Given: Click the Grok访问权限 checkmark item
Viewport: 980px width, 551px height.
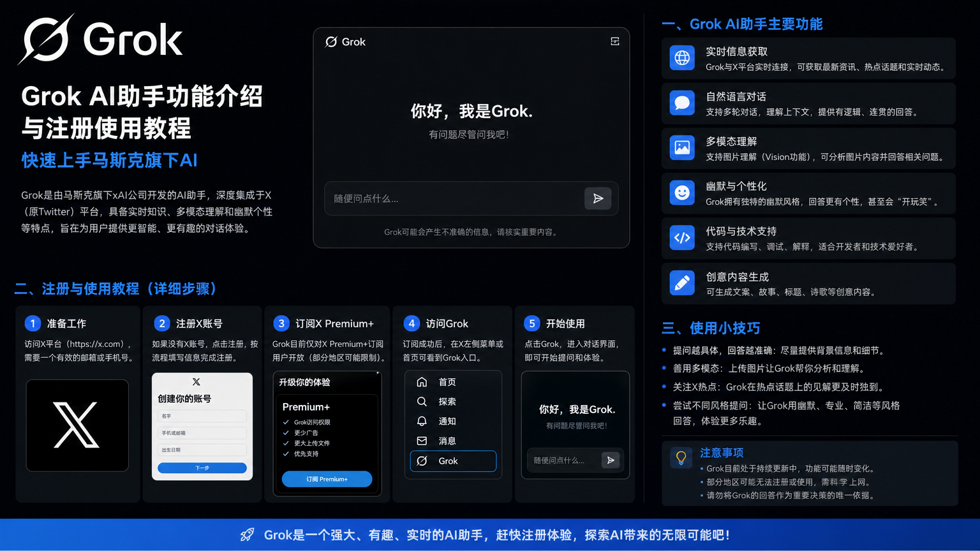Looking at the screenshot, I should 307,422.
